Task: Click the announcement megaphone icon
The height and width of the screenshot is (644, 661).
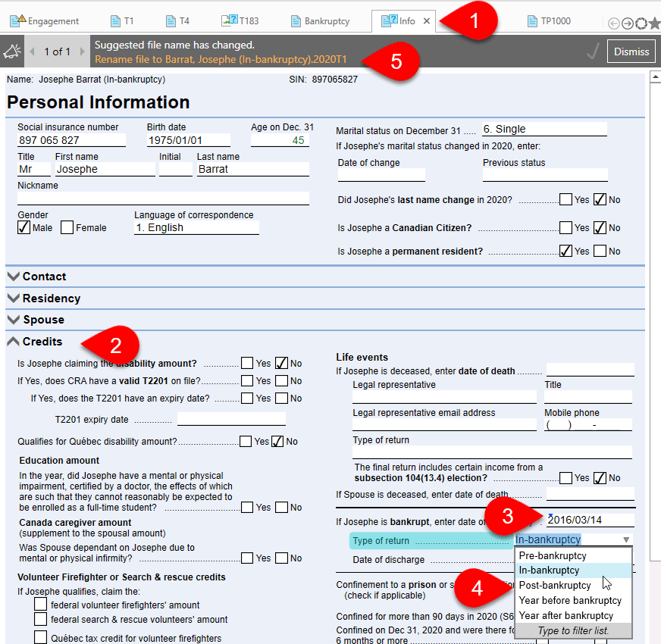Action: 12,52
